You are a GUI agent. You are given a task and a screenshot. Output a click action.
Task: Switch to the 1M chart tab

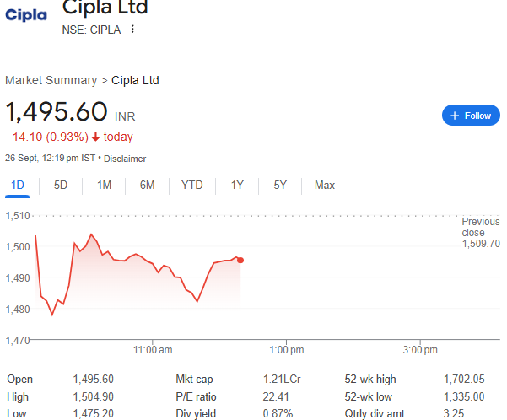pos(104,185)
